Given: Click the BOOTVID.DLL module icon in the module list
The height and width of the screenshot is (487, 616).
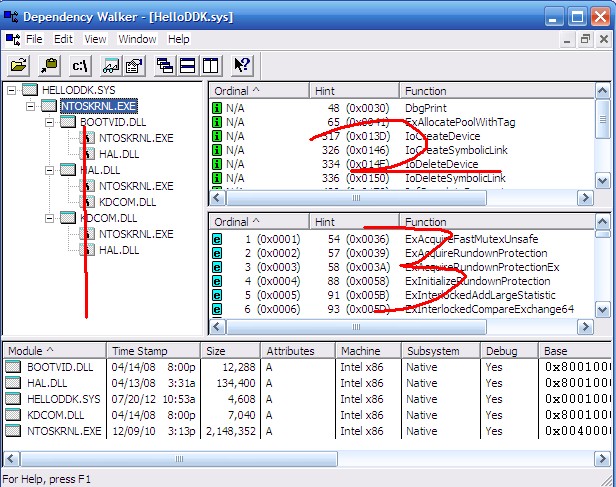Looking at the screenshot, I should click(x=13, y=367).
